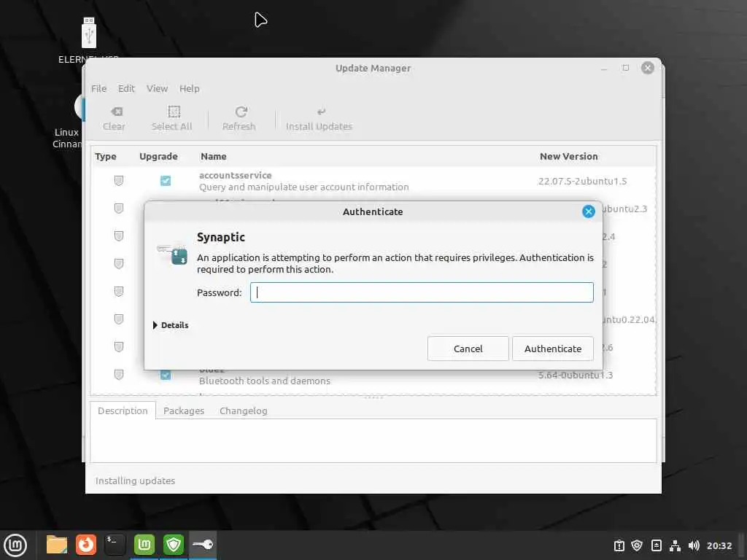
Task: Click version 5.64-0ubuntu1.3 text
Action: (x=576, y=375)
